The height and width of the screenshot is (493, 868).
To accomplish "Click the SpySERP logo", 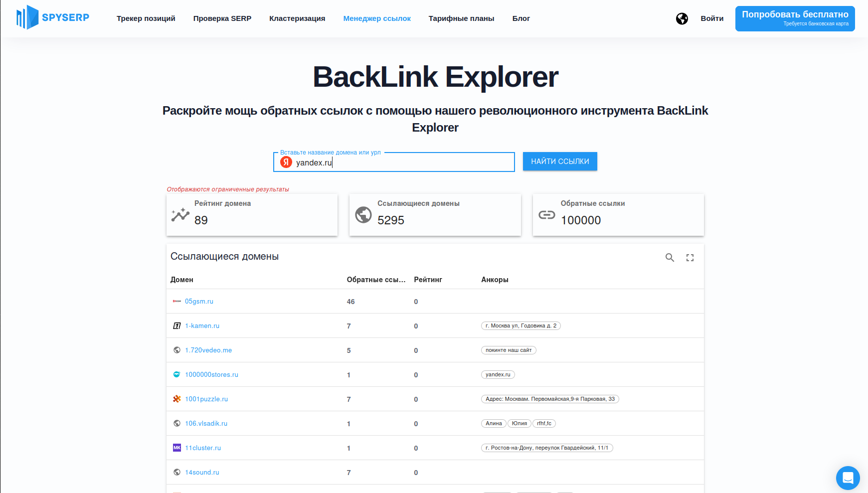I will [x=53, y=17].
